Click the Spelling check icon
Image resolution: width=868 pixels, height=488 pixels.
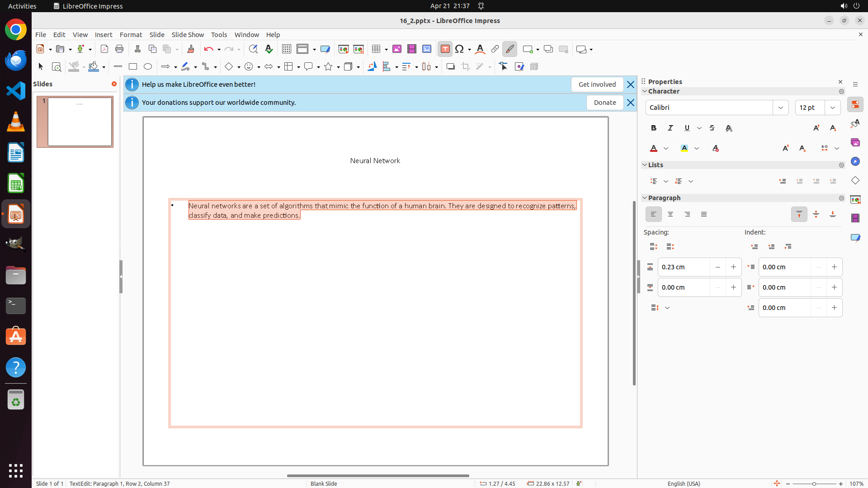pos(269,49)
